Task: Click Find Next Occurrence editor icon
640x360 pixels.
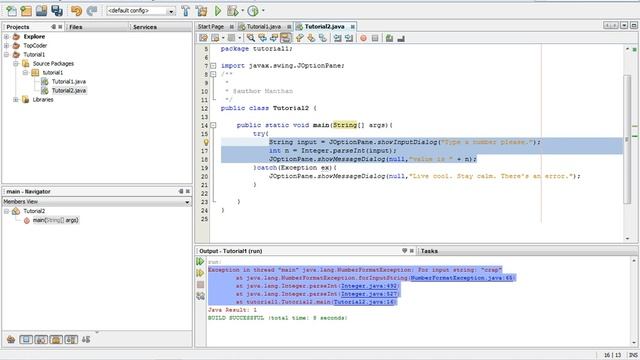Action: [274, 38]
